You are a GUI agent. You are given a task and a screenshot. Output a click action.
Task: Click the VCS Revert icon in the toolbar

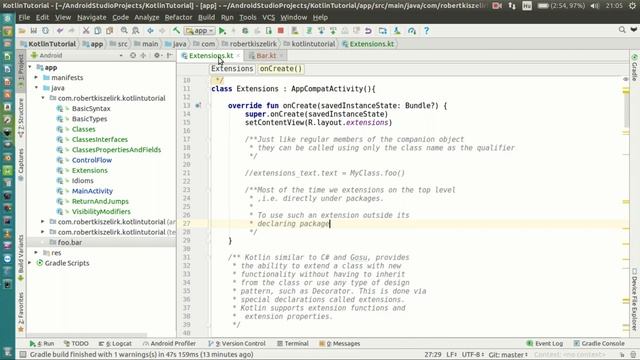[x=368, y=31]
